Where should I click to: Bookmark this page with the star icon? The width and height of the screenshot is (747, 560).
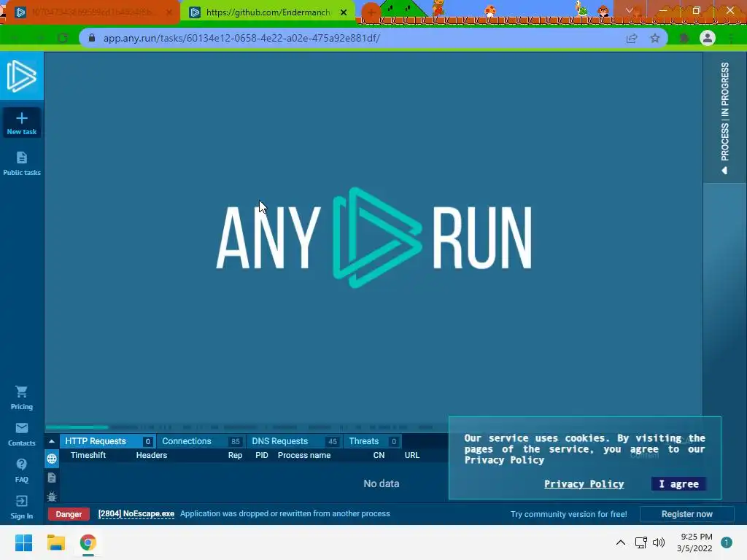tap(655, 38)
